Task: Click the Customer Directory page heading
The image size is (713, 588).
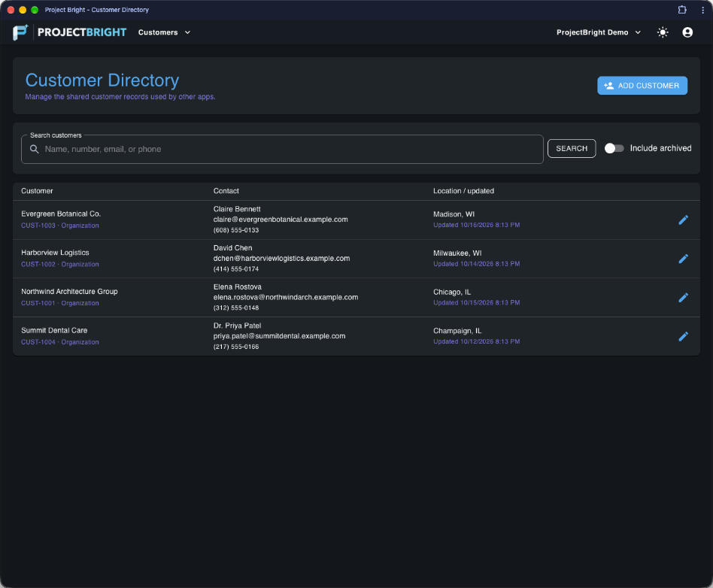Action: coord(102,80)
